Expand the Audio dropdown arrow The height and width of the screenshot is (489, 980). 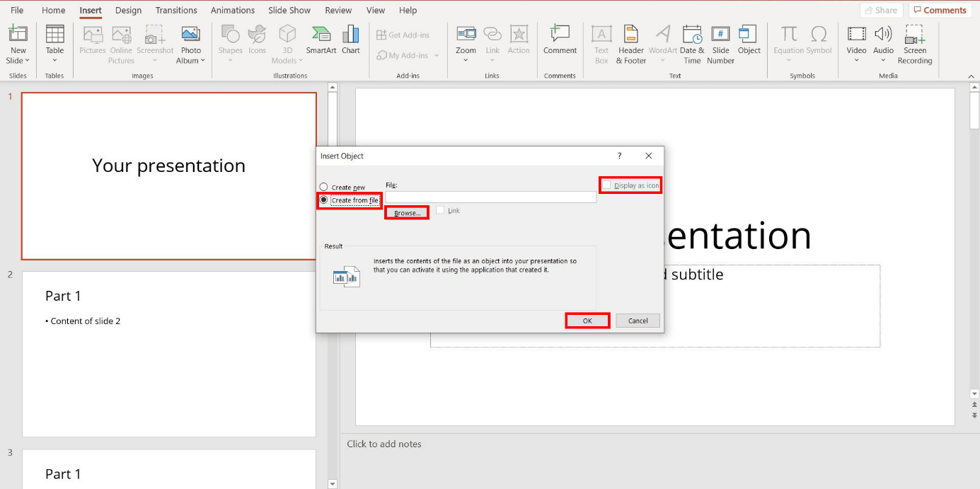pos(883,60)
